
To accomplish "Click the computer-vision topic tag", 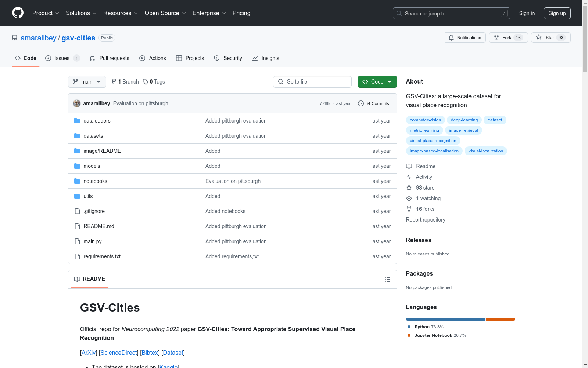I will [x=425, y=120].
